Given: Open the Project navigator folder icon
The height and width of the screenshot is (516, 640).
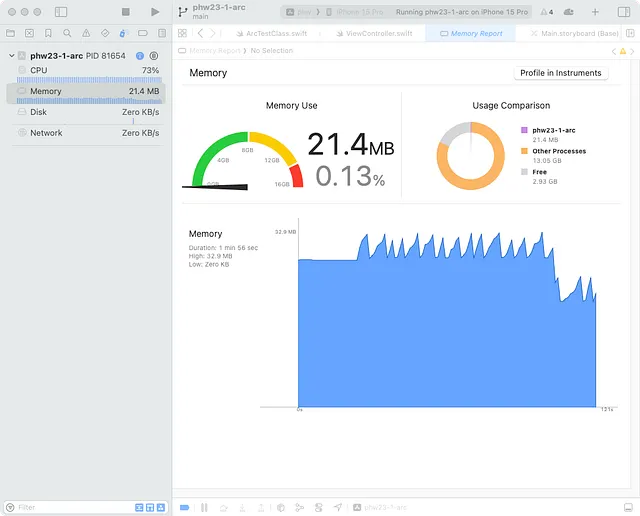Looking at the screenshot, I should coord(11,33).
